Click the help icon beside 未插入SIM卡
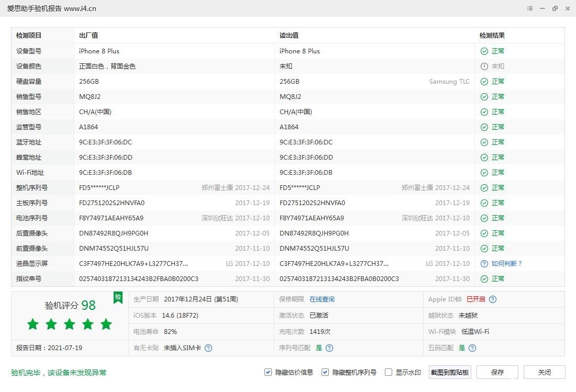The image size is (576, 392). pyautogui.click(x=208, y=348)
